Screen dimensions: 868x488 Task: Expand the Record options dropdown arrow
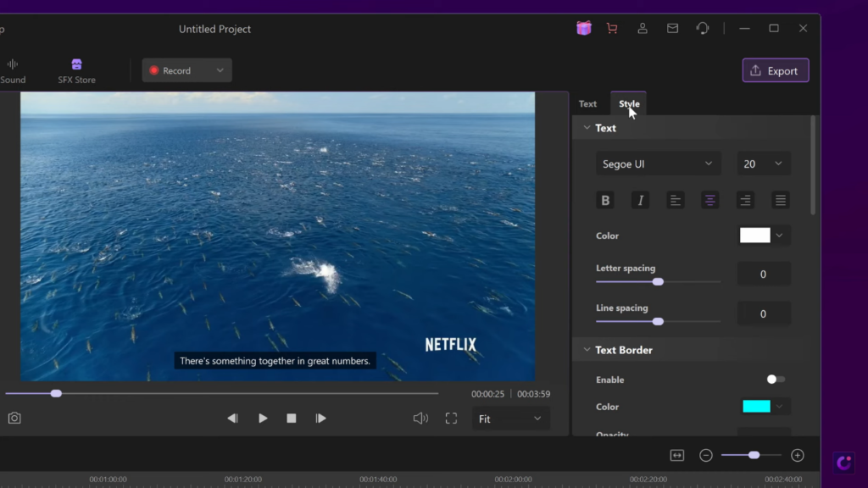220,70
